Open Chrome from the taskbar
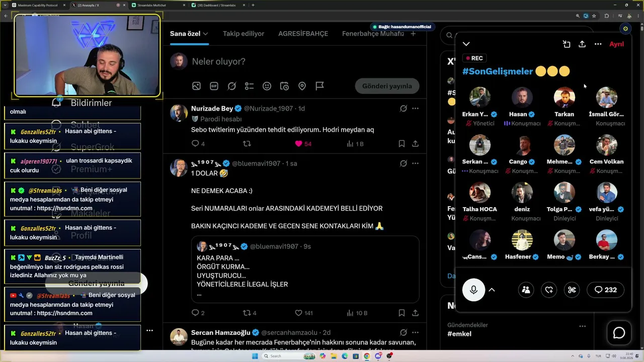Viewport: 644px width, 362px height. pyautogui.click(x=367, y=356)
